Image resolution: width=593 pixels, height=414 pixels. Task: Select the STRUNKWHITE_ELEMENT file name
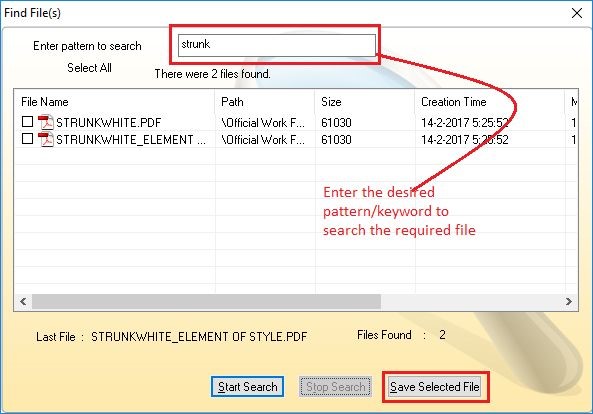click(x=131, y=140)
